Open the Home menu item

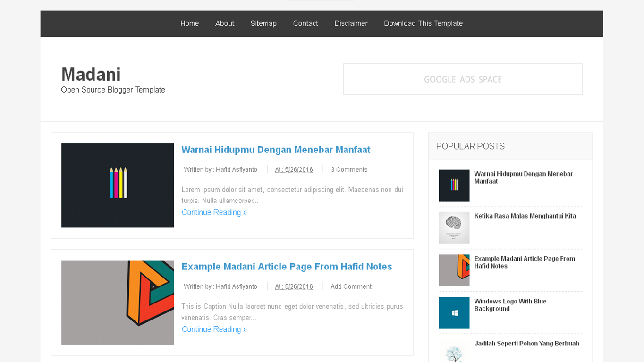[189, 24]
